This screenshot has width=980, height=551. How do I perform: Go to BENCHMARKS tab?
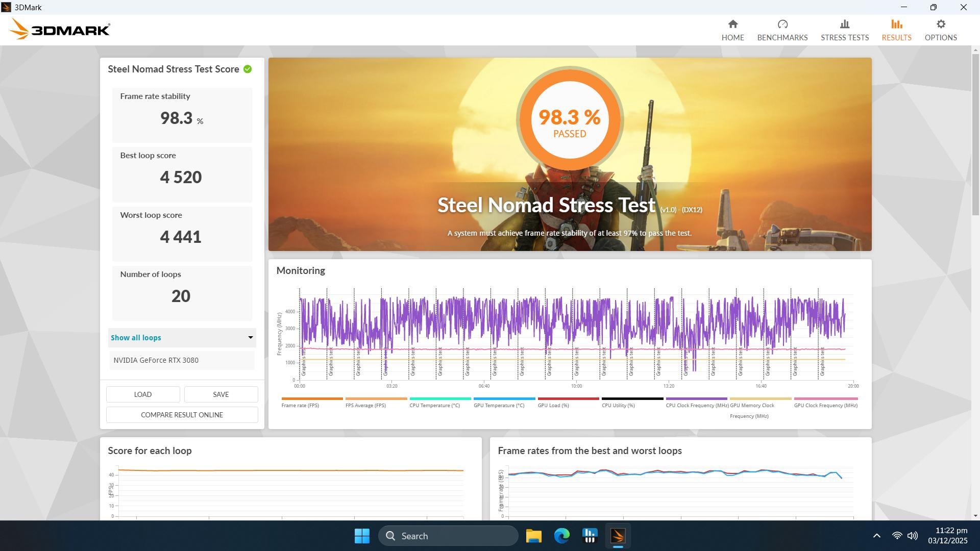coord(782,30)
